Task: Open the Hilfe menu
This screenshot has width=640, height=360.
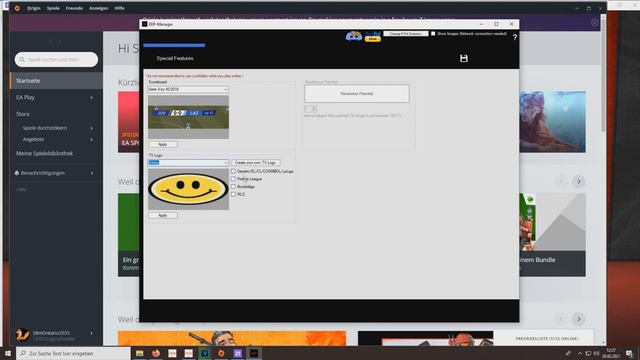Action: coord(119,8)
